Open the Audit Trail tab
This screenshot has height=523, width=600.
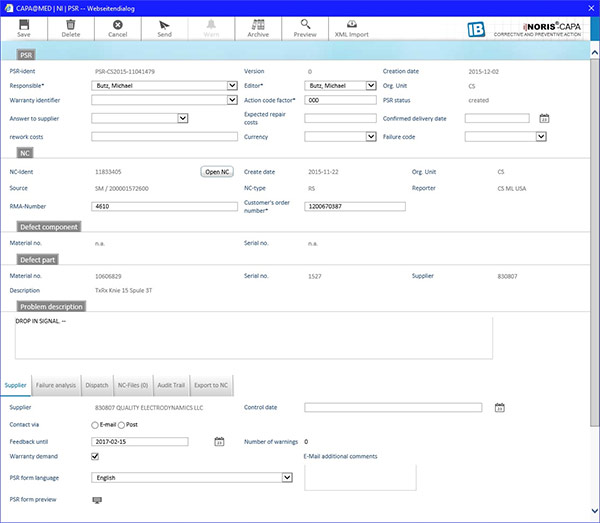(171, 385)
